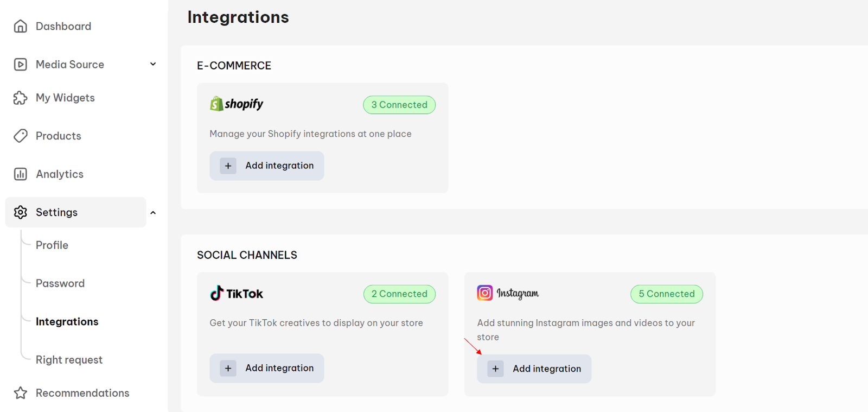Viewport: 868px width, 412px height.
Task: Select the Settings menu item
Action: pos(76,212)
